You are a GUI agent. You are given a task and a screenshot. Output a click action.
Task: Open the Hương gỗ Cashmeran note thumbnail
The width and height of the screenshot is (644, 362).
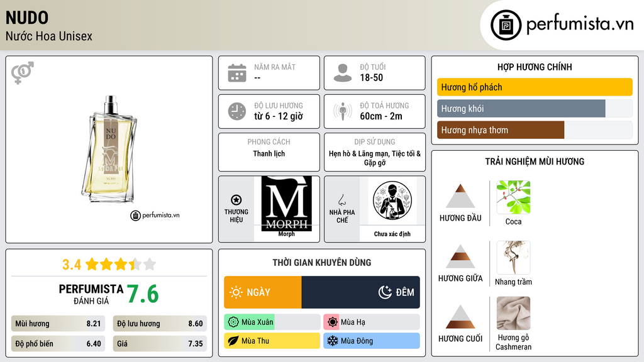click(513, 313)
